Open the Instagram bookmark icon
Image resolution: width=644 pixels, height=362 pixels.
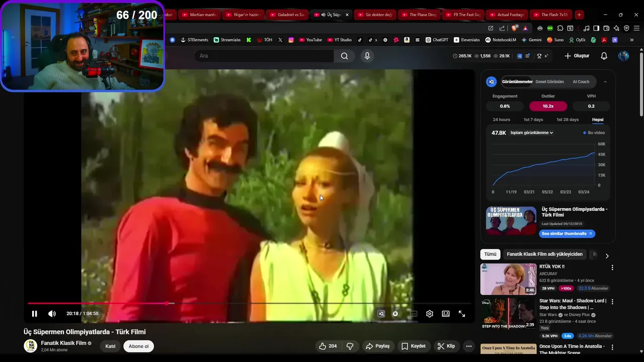coord(291,40)
